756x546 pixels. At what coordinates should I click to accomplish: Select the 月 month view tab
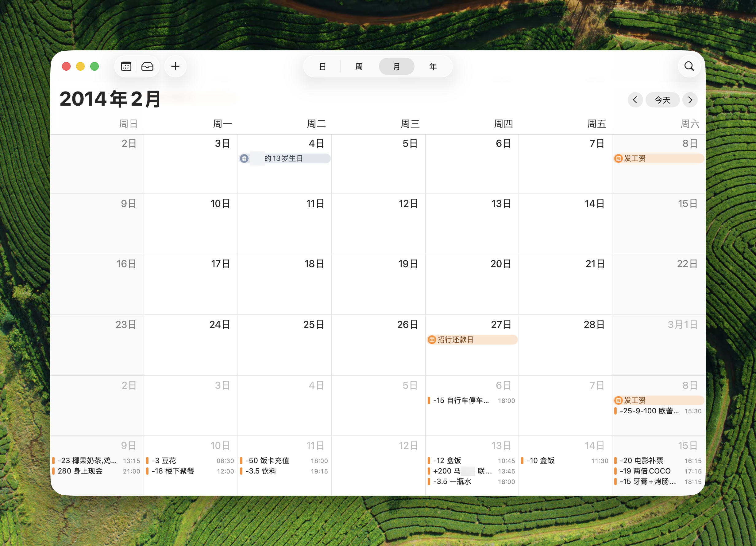(396, 66)
